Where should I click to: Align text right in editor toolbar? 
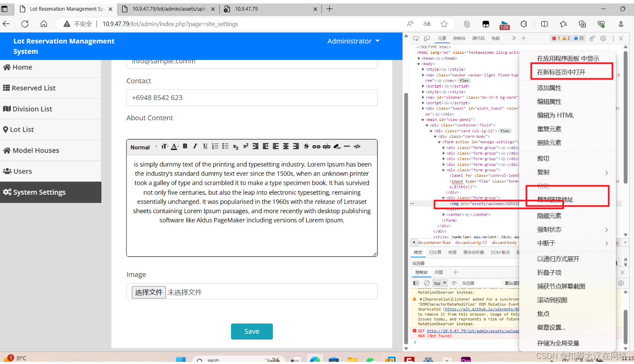pos(296,146)
